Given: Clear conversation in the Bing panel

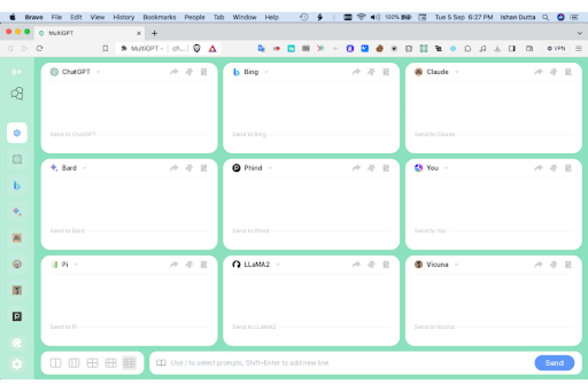Looking at the screenshot, I should tap(371, 72).
